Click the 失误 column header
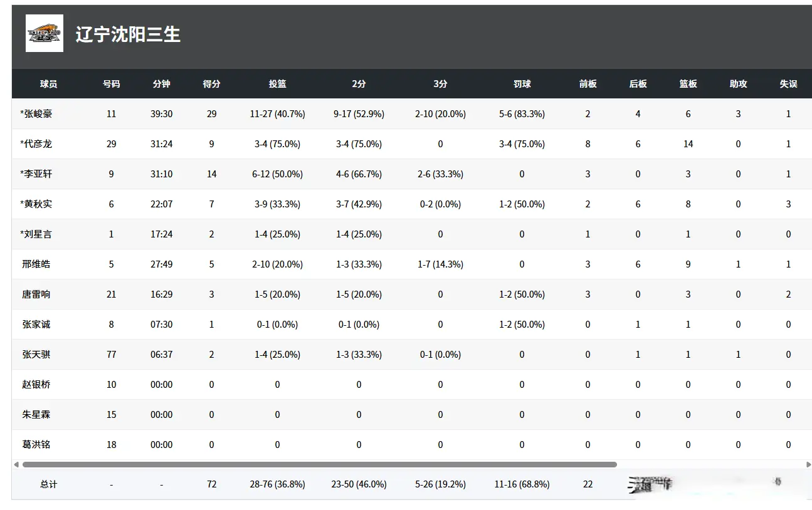This screenshot has height=510, width=812. [788, 84]
